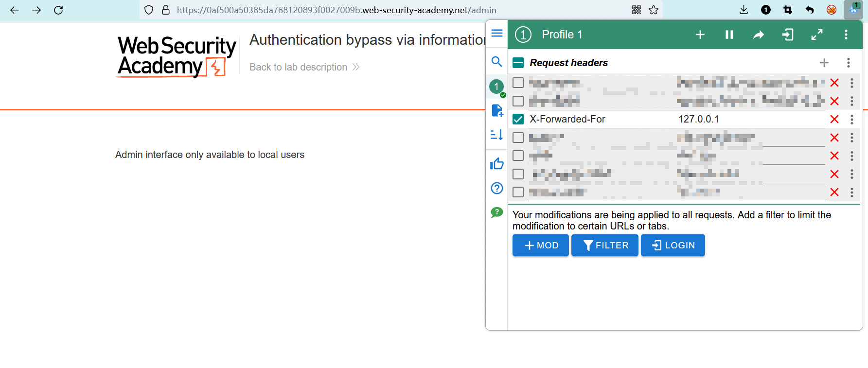The height and width of the screenshot is (368, 868).
Task: Expand ModHeader popup to full tab
Action: [x=816, y=35]
